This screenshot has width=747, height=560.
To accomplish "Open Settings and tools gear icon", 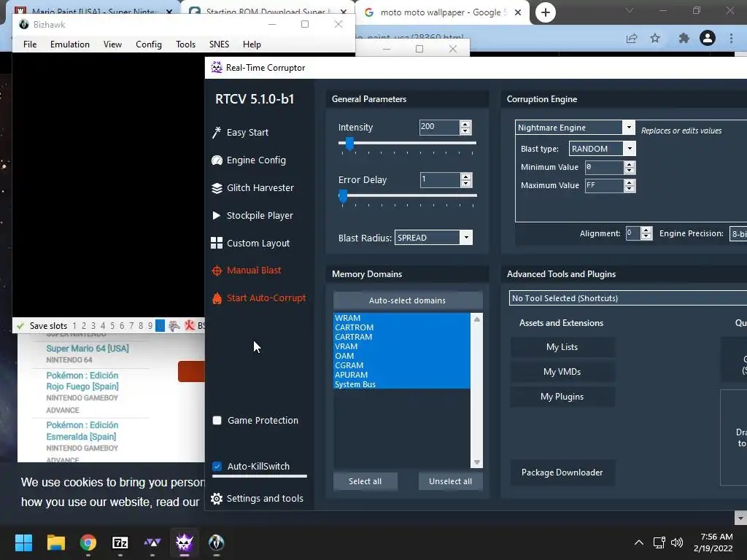I will [x=217, y=499].
